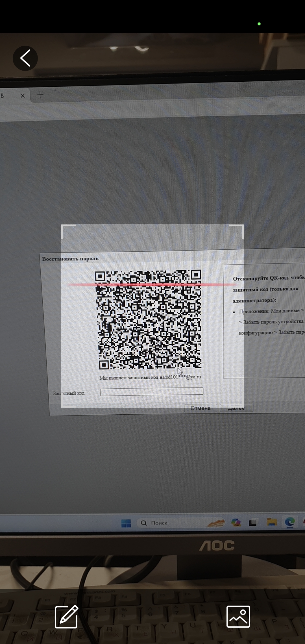Screen dimensions: 305x644
Task: Click the QR code image in the dialog
Action: click(149, 319)
